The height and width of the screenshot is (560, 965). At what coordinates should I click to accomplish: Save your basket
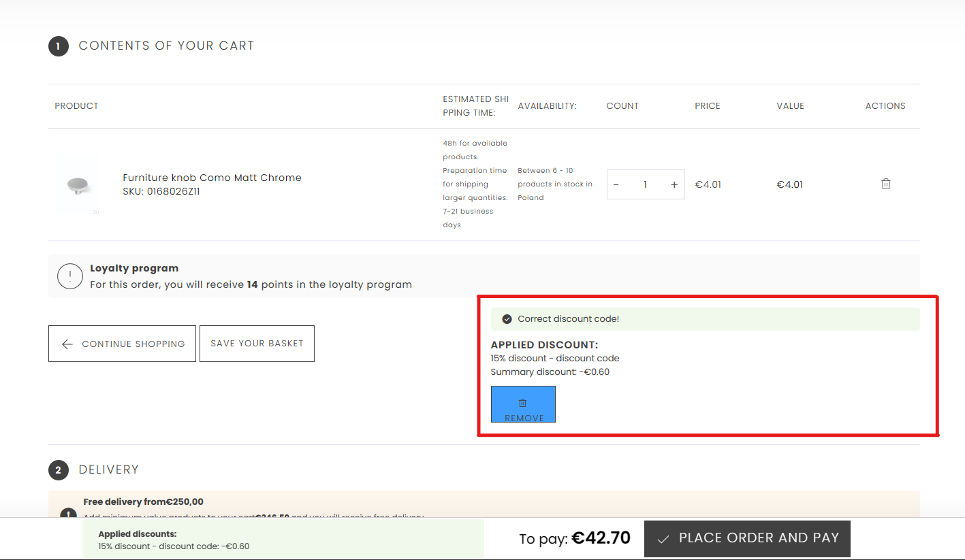[x=257, y=344]
